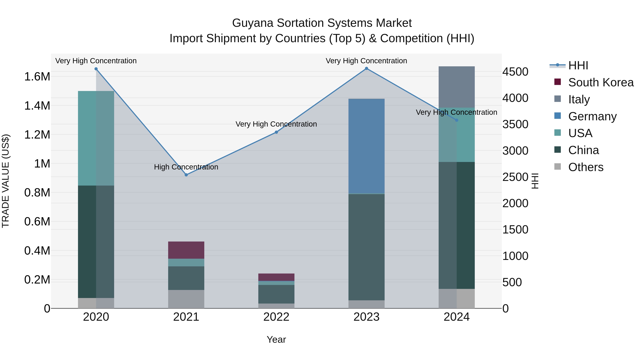The width and height of the screenshot is (644, 362).
Task: Click the 'Year' x-axis title
Action: (276, 339)
